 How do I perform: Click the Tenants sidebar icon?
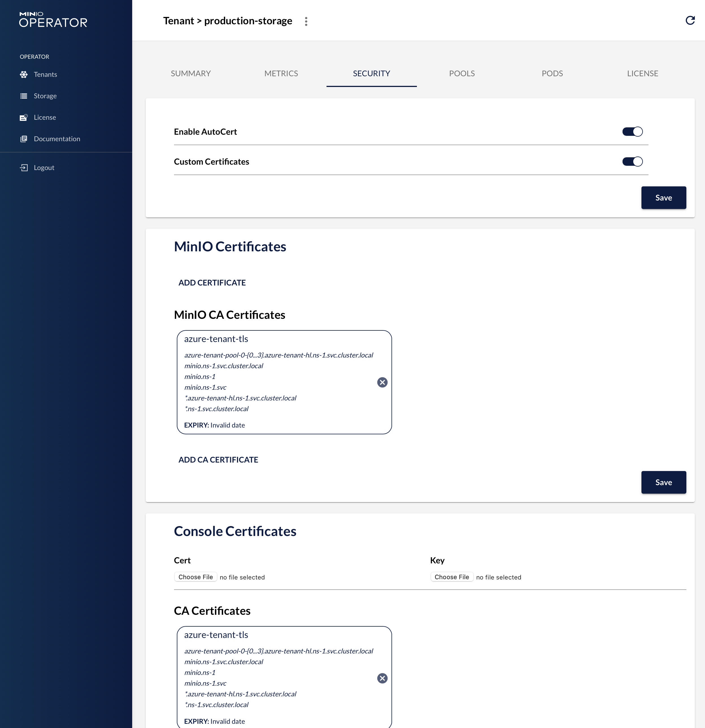tap(24, 74)
